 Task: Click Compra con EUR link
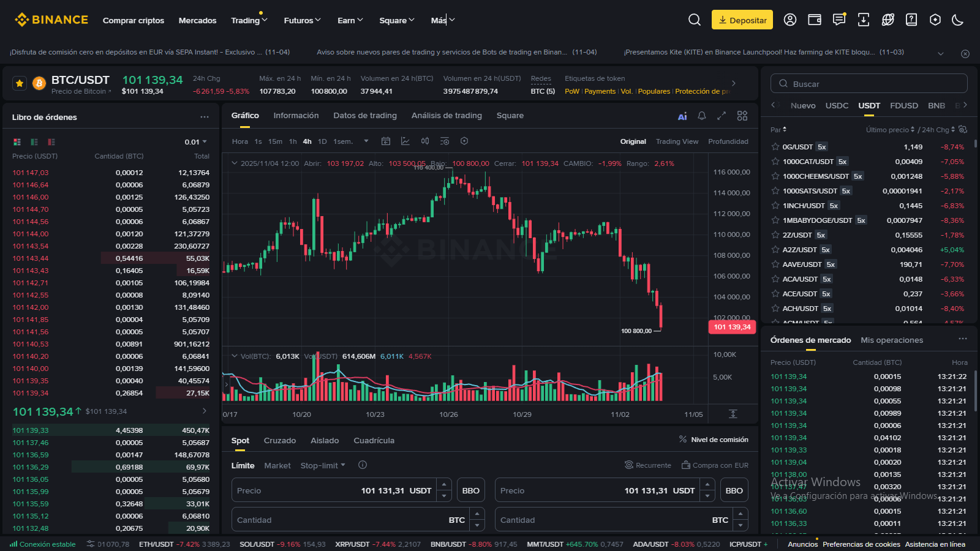[715, 465]
